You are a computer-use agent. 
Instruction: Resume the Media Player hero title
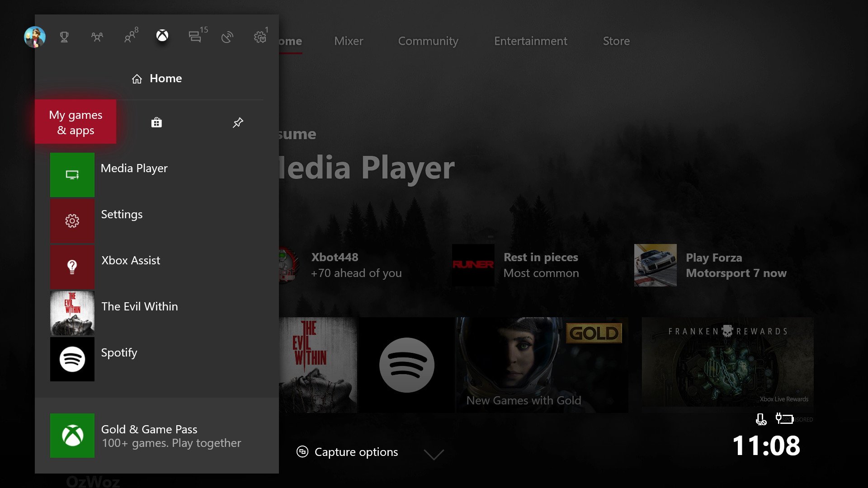[367, 168]
